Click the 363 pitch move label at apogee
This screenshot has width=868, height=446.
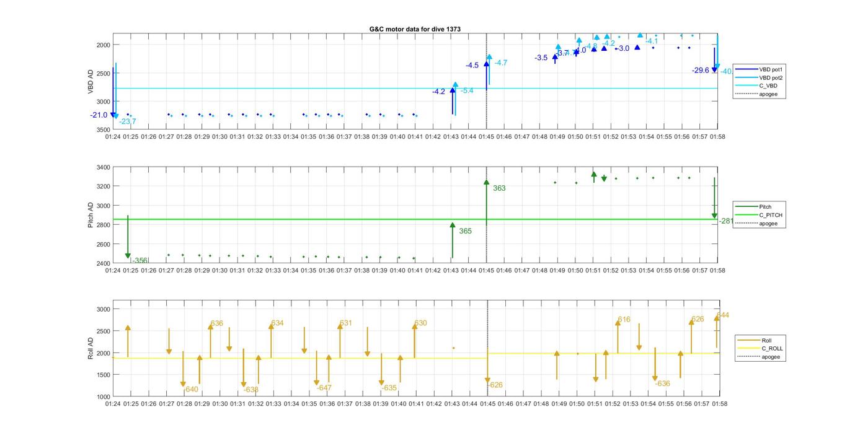pos(499,188)
